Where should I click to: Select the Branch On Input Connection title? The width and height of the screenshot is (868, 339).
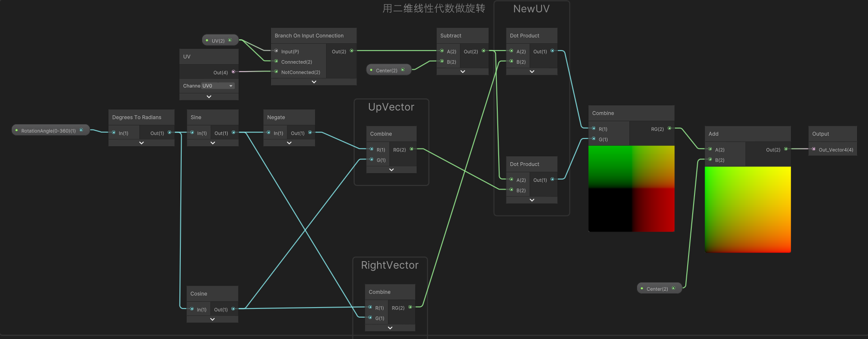point(309,36)
